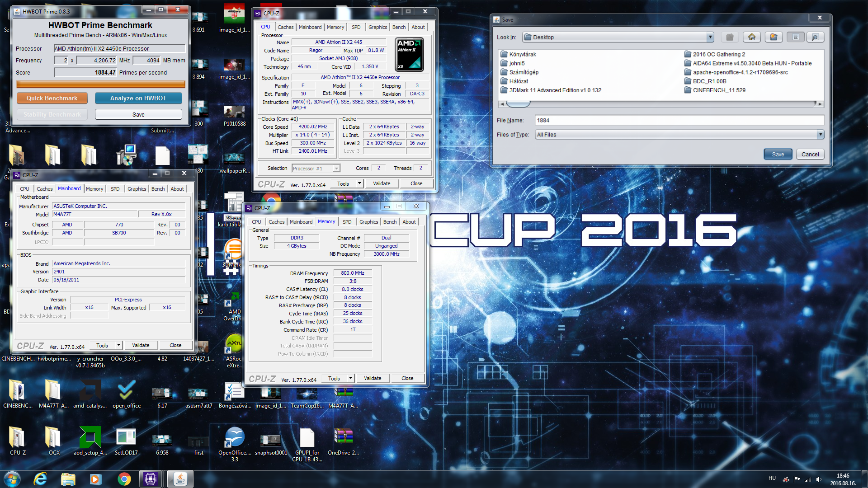Screen dimensions: 868x488
Task: Click Save button in HWBOT Prime window
Action: [138, 114]
